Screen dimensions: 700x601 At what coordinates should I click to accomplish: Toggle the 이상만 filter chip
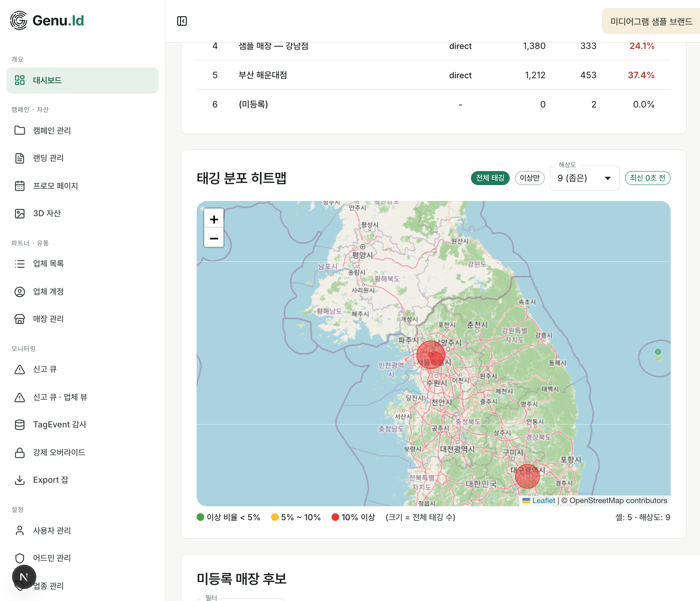click(529, 178)
